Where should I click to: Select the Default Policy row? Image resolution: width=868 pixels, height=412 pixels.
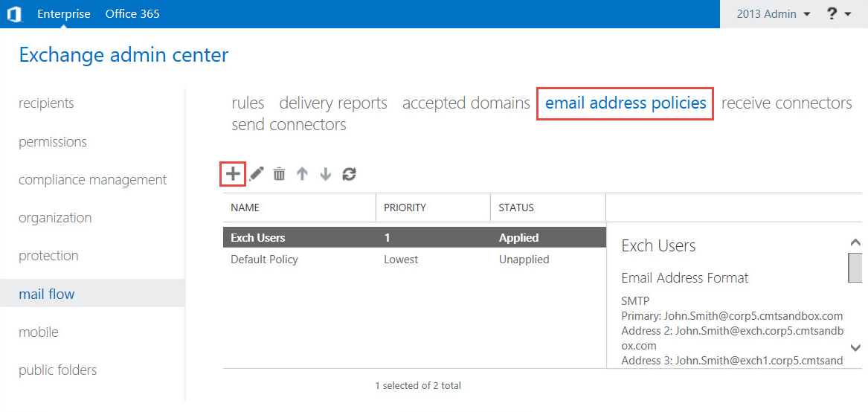[264, 260]
